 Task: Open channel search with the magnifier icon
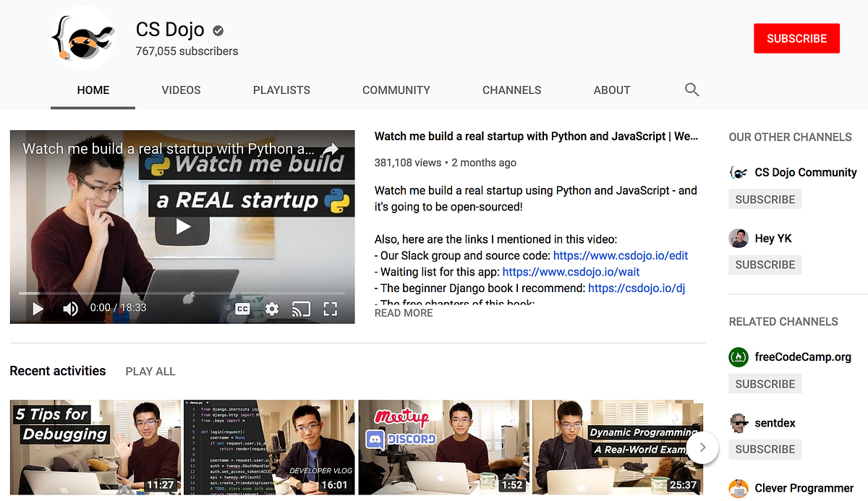692,90
